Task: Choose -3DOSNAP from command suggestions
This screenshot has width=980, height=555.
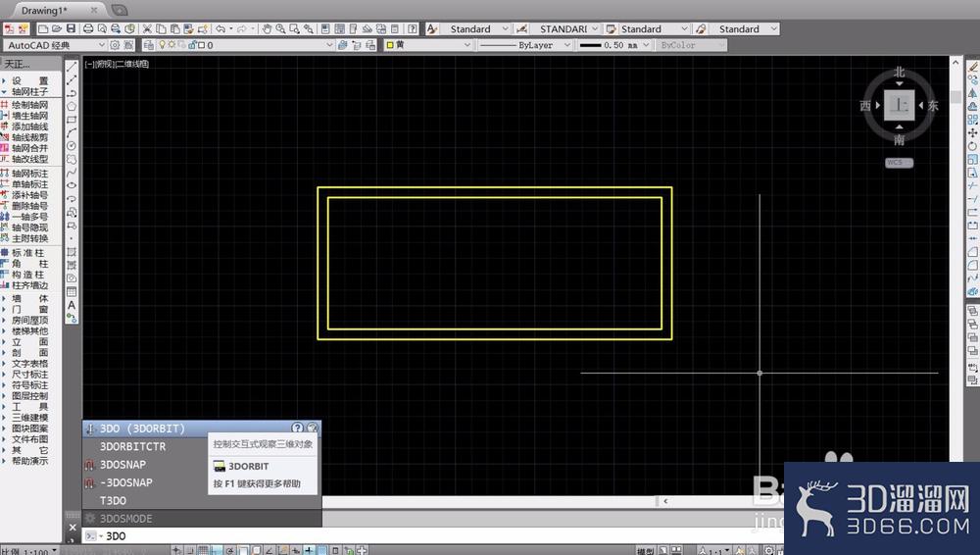Action: click(126, 482)
